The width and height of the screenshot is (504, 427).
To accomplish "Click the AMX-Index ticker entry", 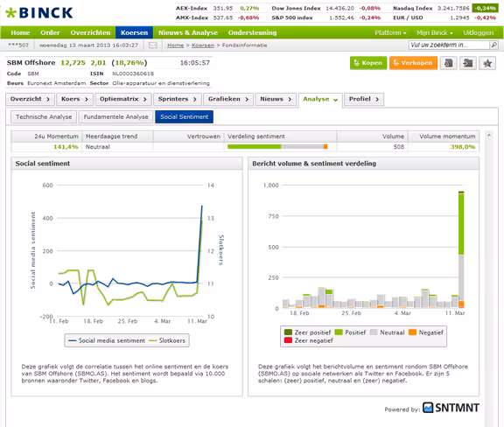I will coord(217,17).
